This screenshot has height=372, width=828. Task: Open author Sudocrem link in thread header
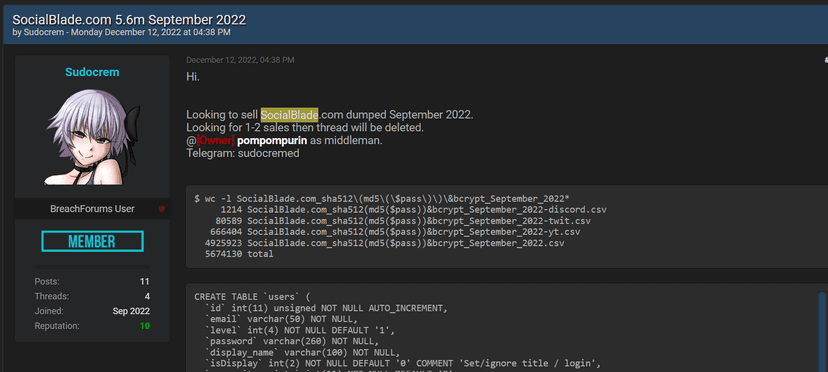pos(44,33)
